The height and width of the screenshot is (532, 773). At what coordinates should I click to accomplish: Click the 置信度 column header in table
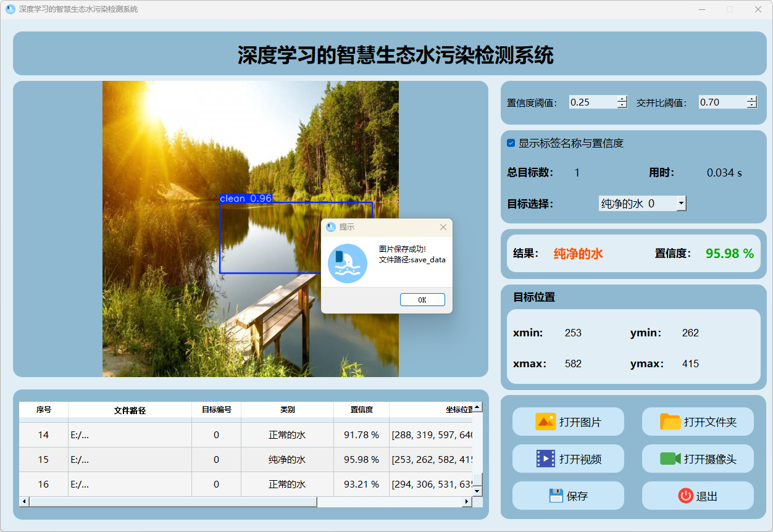[x=361, y=410]
